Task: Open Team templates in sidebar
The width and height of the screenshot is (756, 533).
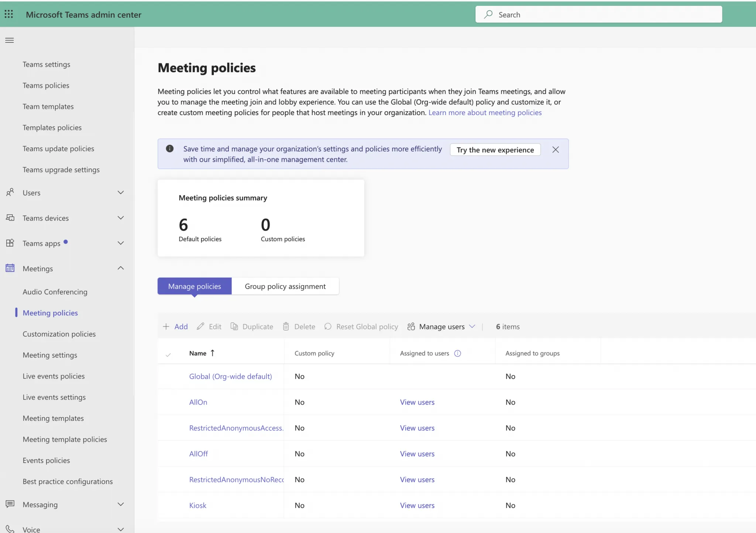Action: (x=48, y=106)
